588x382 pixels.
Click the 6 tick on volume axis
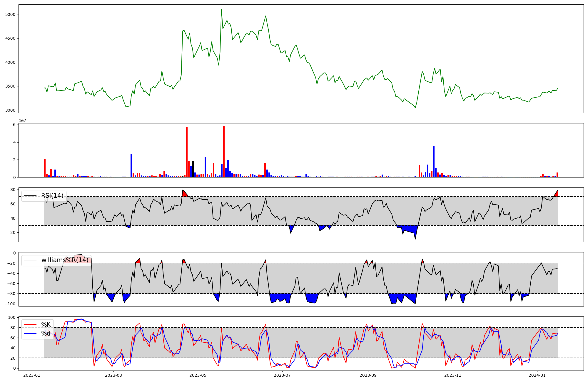point(14,125)
